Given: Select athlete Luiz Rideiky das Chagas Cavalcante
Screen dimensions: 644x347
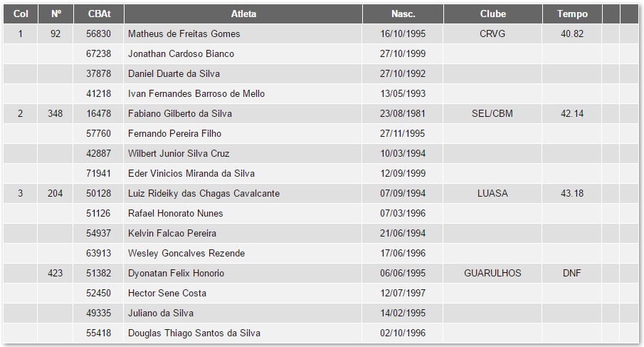Looking at the screenshot, I should click(204, 193).
